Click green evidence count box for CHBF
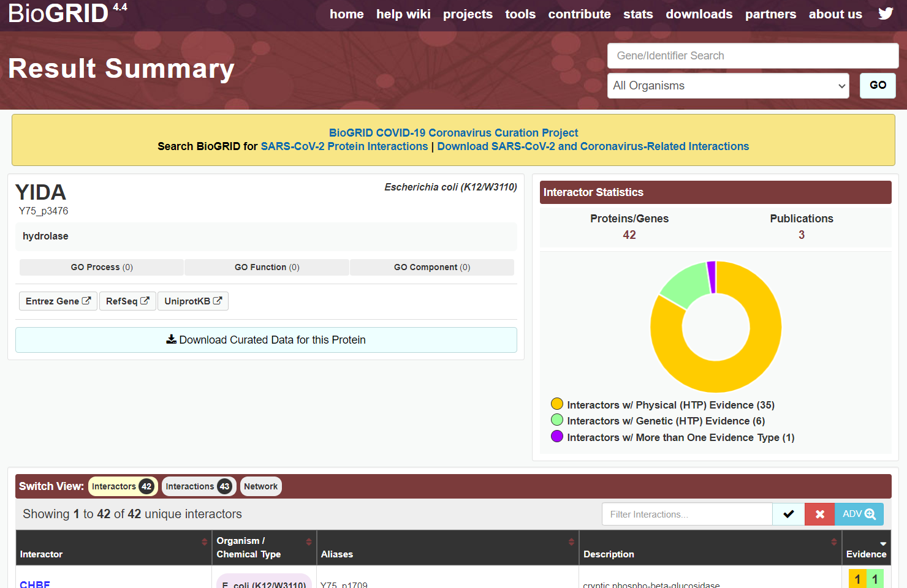 click(875, 579)
